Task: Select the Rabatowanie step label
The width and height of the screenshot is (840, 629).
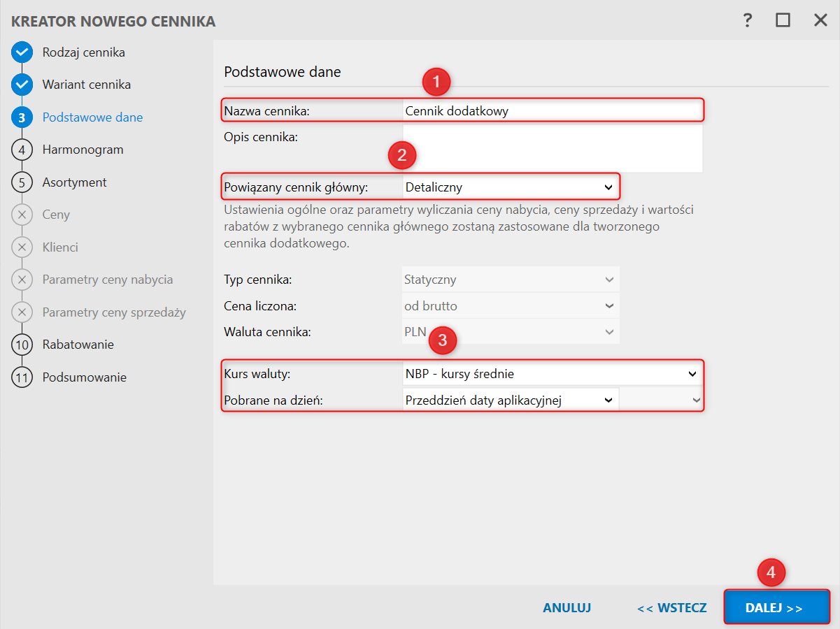Action: [78, 345]
